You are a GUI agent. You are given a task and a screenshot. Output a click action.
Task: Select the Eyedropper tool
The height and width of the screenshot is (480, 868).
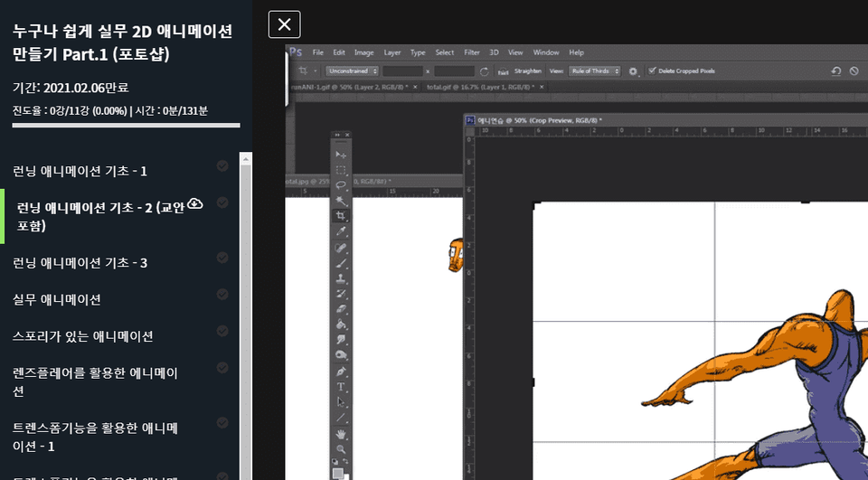tap(341, 231)
